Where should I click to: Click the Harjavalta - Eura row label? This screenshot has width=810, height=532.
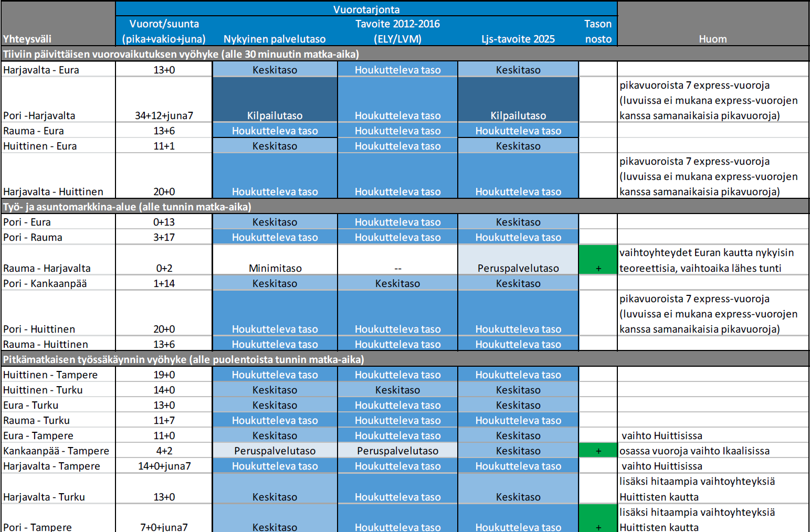click(x=41, y=70)
